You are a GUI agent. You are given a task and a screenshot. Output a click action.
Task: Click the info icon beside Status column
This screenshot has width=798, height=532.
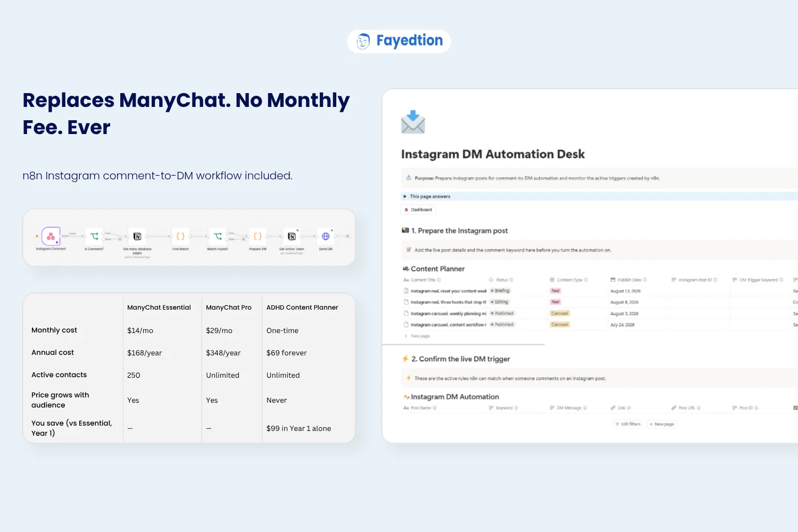[511, 280]
